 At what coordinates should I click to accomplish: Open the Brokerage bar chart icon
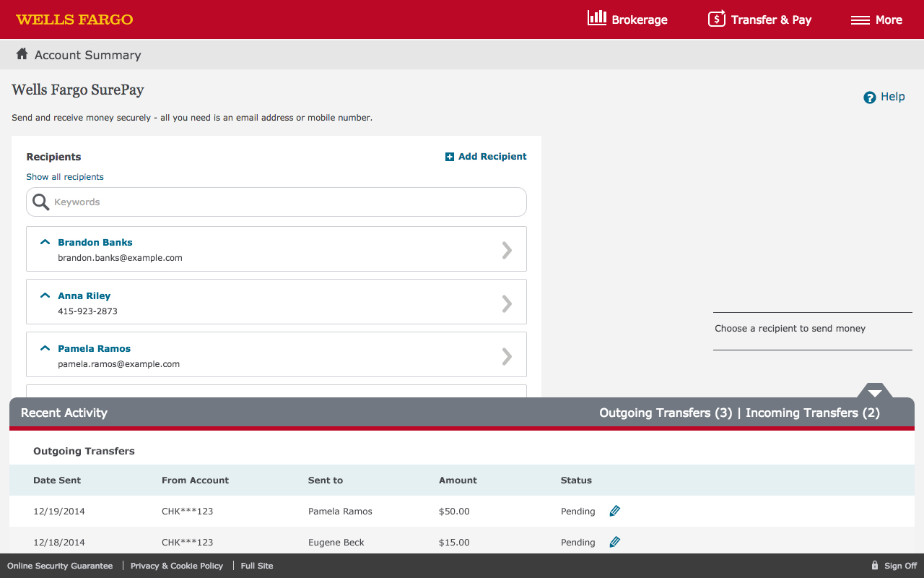pos(596,19)
